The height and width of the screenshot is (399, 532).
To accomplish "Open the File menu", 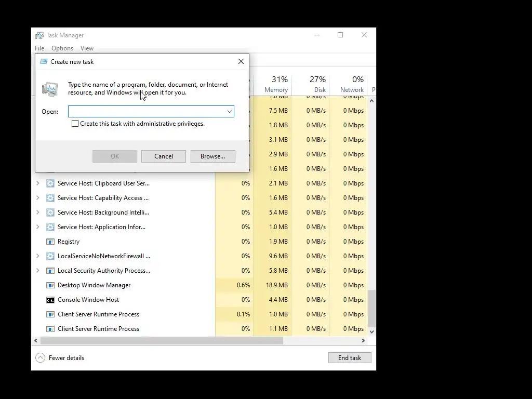I will click(39, 48).
